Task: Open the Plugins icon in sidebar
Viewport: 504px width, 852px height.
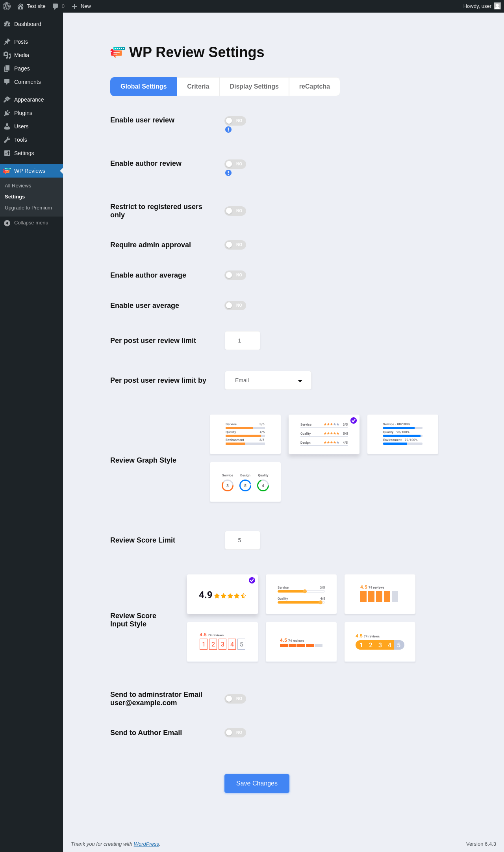Action: pos(7,113)
